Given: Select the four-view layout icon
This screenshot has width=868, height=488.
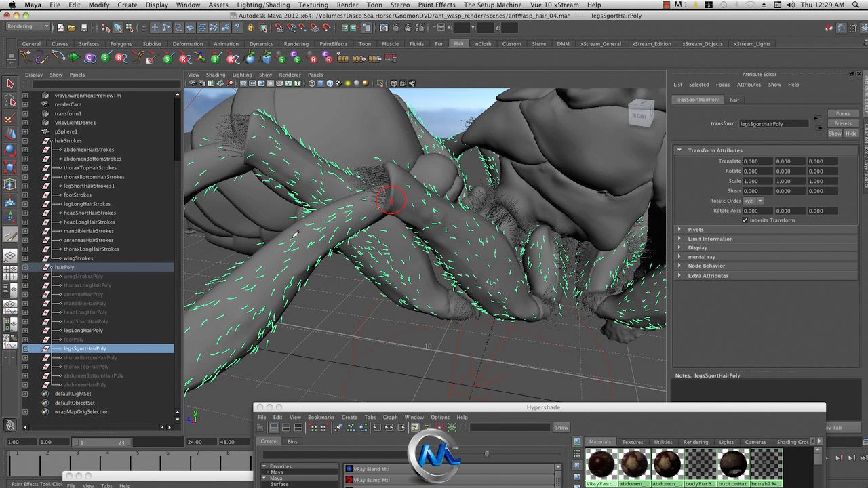Looking at the screenshot, I should (x=10, y=274).
